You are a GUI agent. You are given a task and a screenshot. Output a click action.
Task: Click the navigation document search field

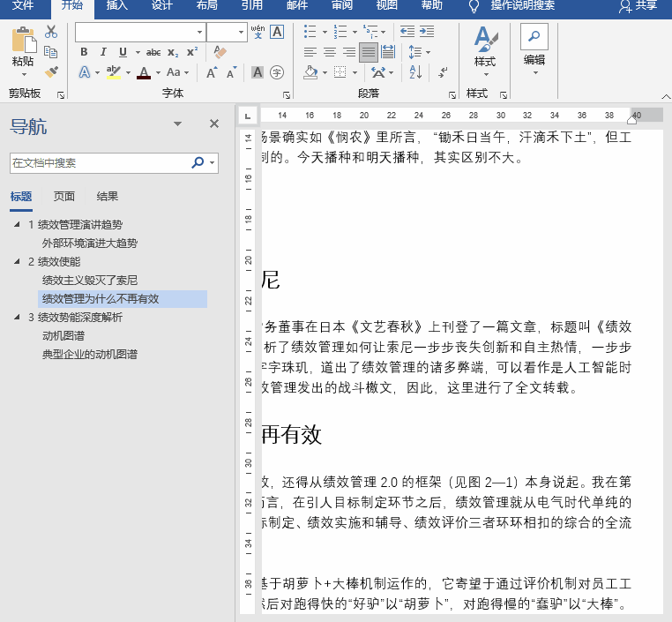pyautogui.click(x=99, y=163)
